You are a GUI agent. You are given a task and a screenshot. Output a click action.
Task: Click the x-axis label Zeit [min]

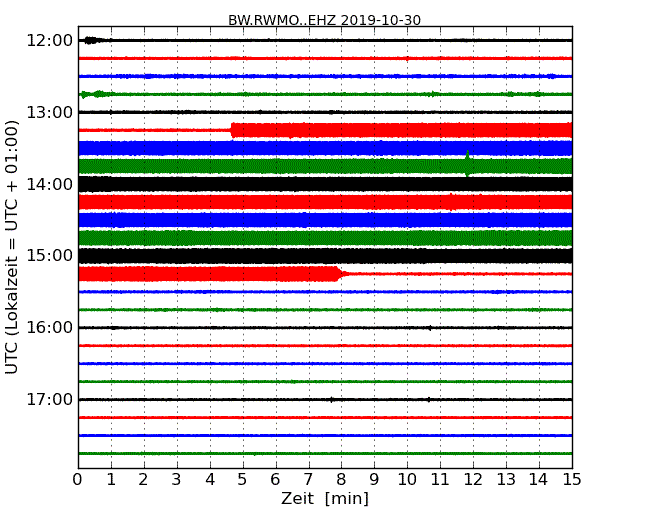[x=325, y=498]
